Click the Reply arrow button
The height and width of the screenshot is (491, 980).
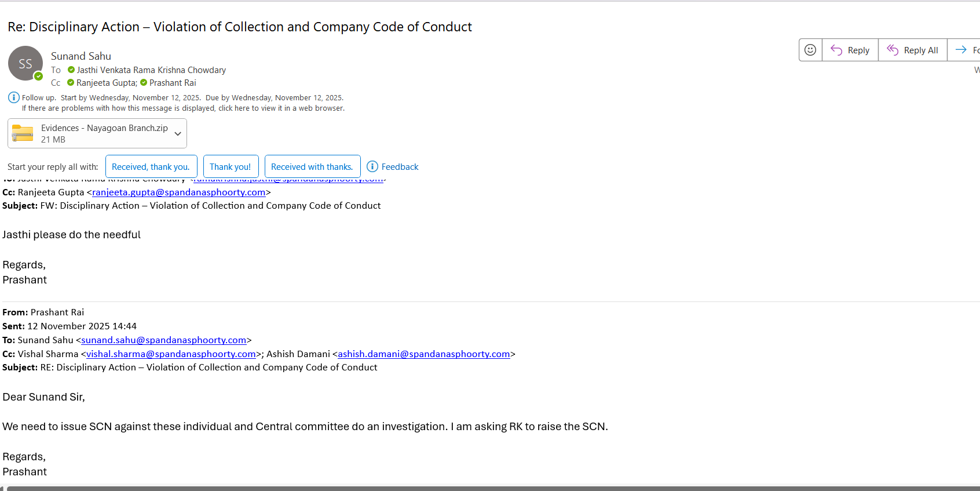(850, 50)
